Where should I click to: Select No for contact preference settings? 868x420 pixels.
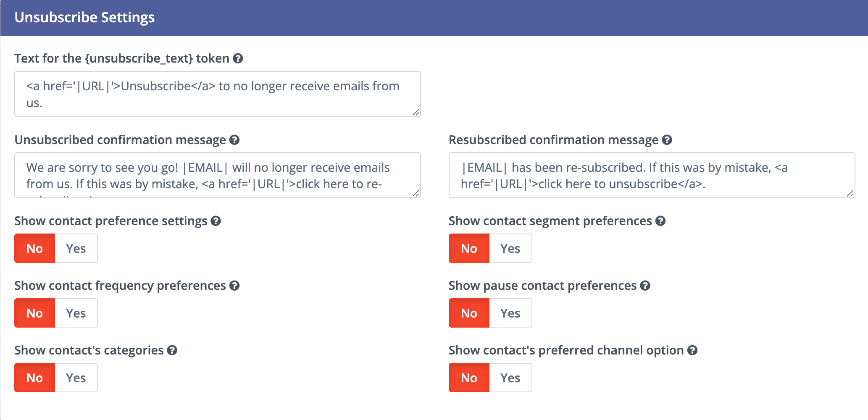click(35, 248)
